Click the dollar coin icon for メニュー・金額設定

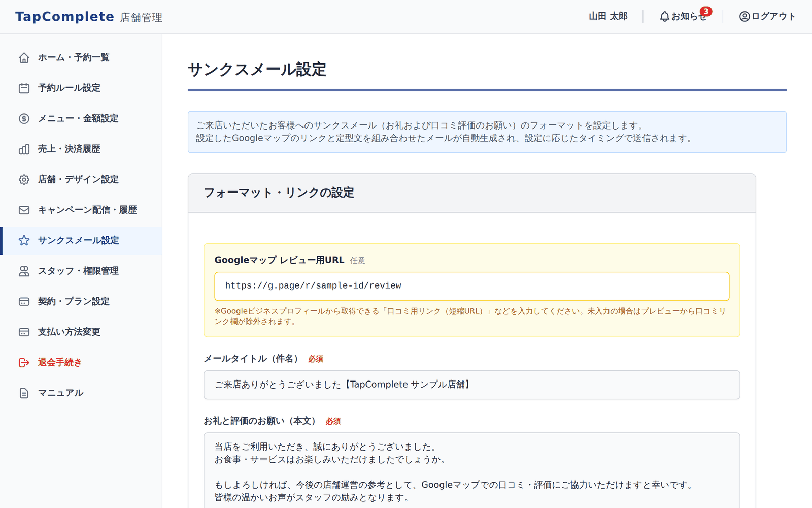tap(24, 118)
